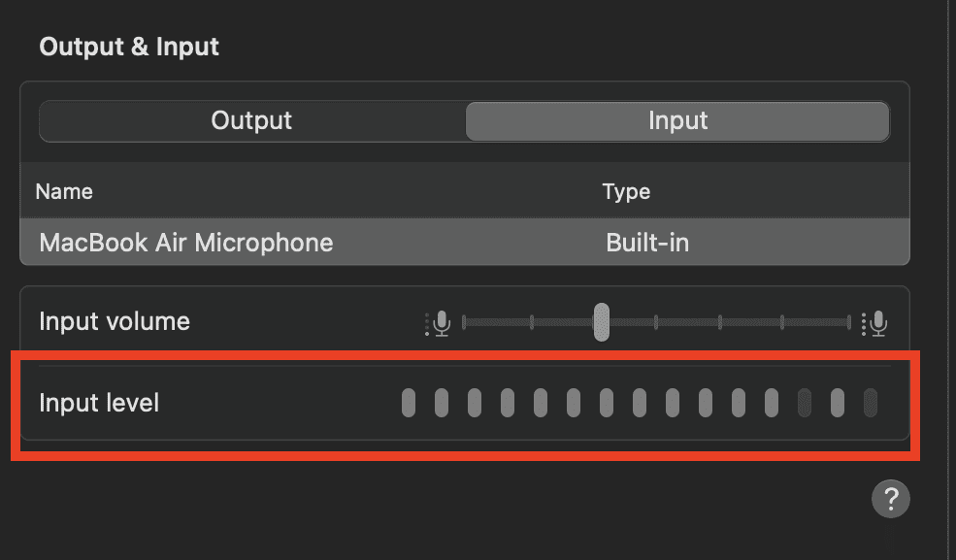Click the slider tick just right of the thumb
956x560 pixels.
click(x=656, y=322)
